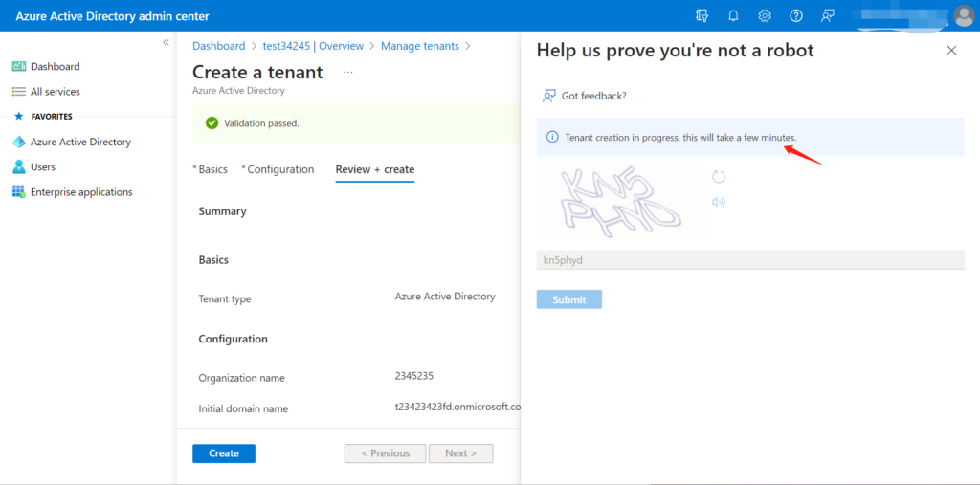Image resolution: width=980 pixels, height=485 pixels.
Task: Click the captcha image
Action: [x=619, y=201]
